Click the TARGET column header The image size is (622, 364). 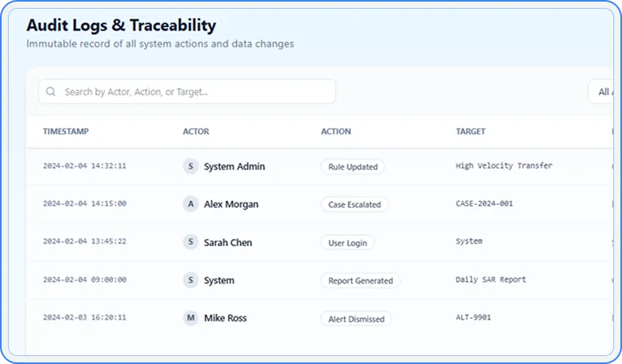coord(471,131)
